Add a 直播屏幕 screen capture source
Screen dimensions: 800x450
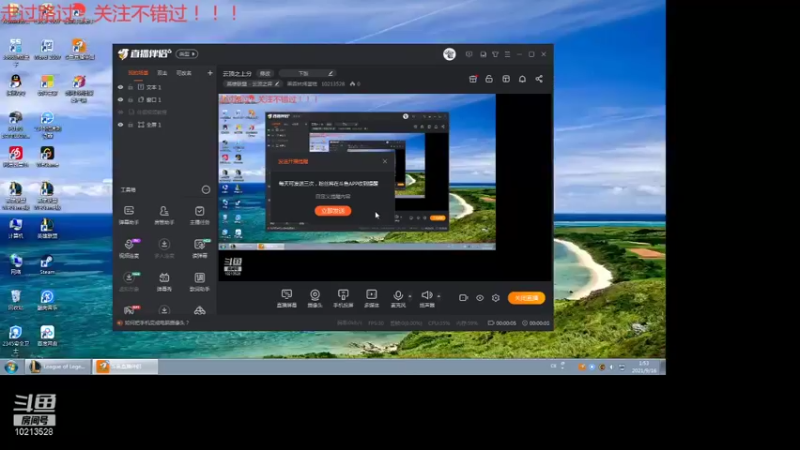pos(287,298)
